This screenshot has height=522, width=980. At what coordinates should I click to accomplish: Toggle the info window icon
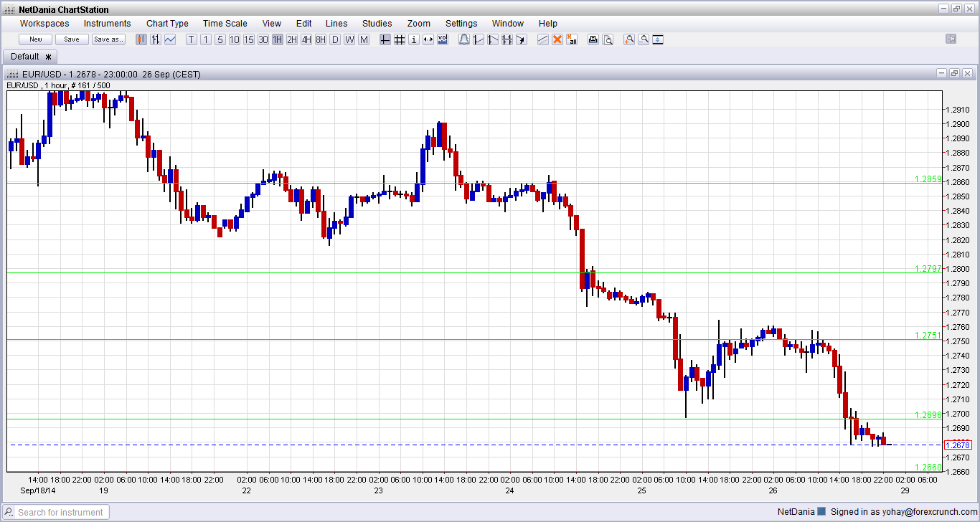(414, 39)
